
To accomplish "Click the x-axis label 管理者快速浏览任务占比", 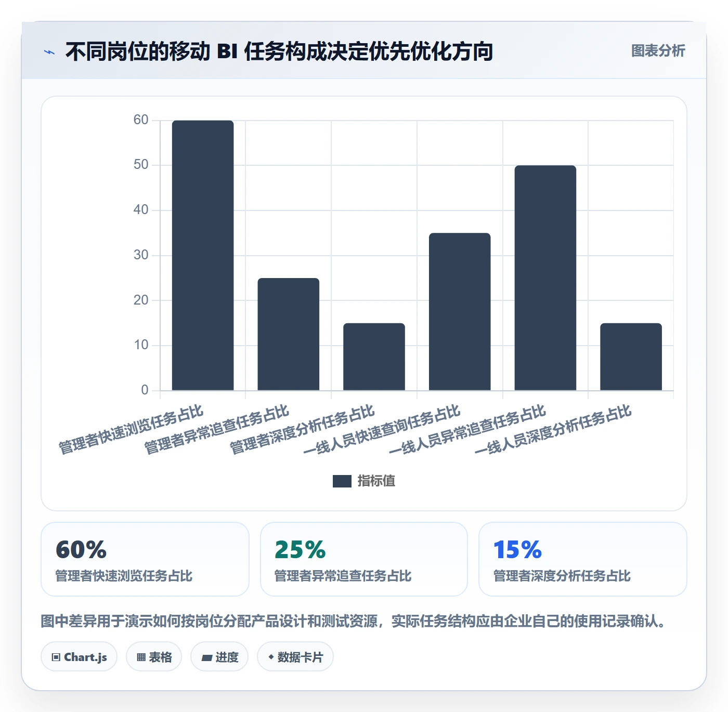I will [x=130, y=429].
